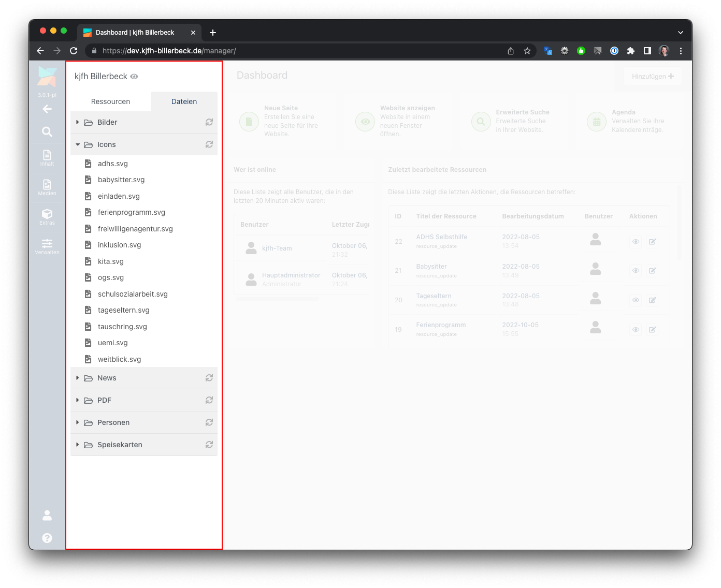View the ADHS Selbsthilfe resource eye icon
The image size is (721, 588).
click(x=636, y=242)
